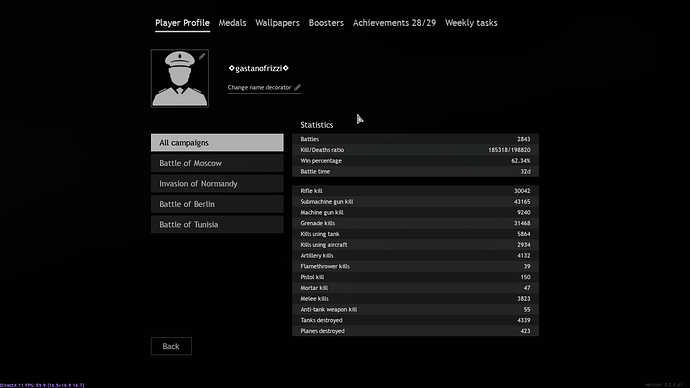Click the pencil beside Change name decorator

point(297,87)
